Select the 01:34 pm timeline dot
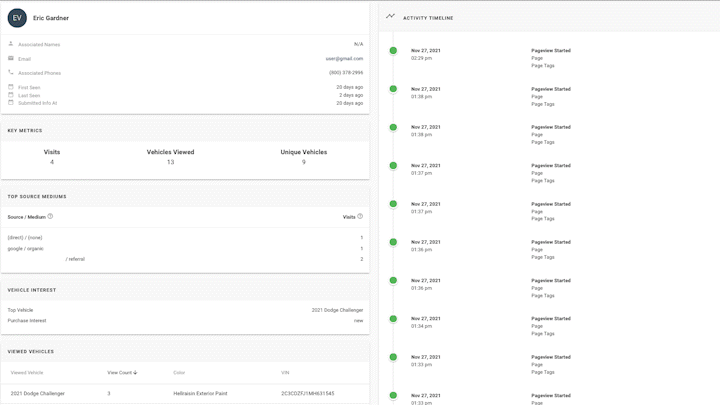This screenshot has width=720, height=405. coord(393,319)
